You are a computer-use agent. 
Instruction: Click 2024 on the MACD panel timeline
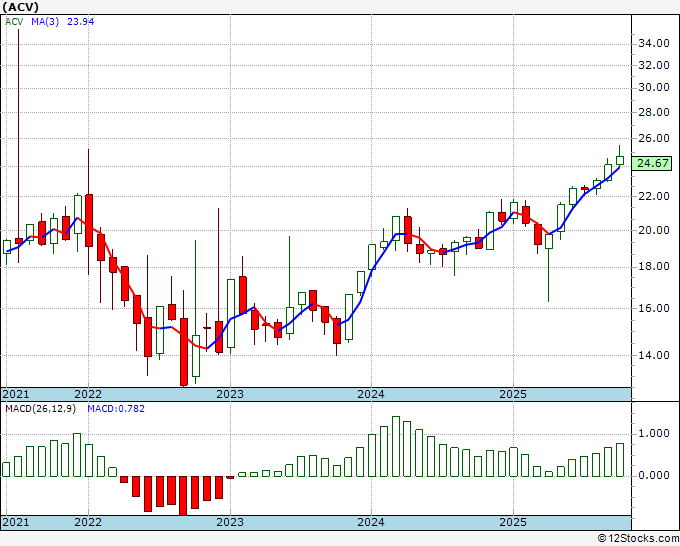click(371, 522)
